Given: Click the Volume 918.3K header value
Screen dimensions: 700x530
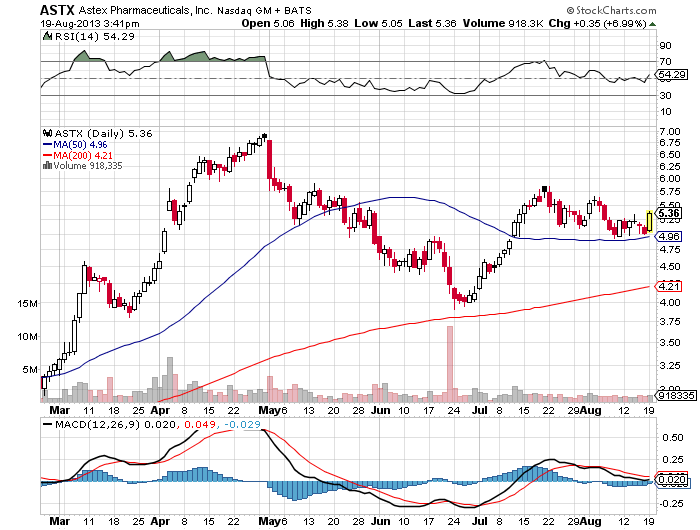Looking at the screenshot, I should (x=503, y=23).
